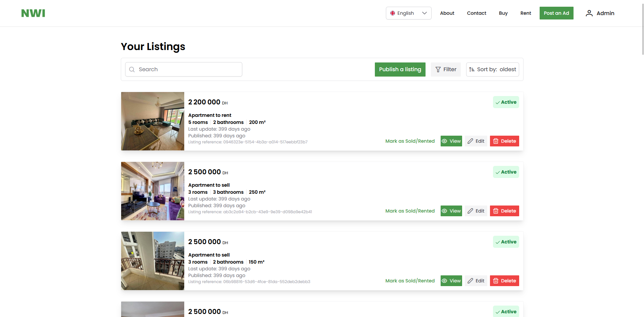Open the second listing's living room thumbnail
Image resolution: width=644 pixels, height=317 pixels.
pyautogui.click(x=152, y=191)
